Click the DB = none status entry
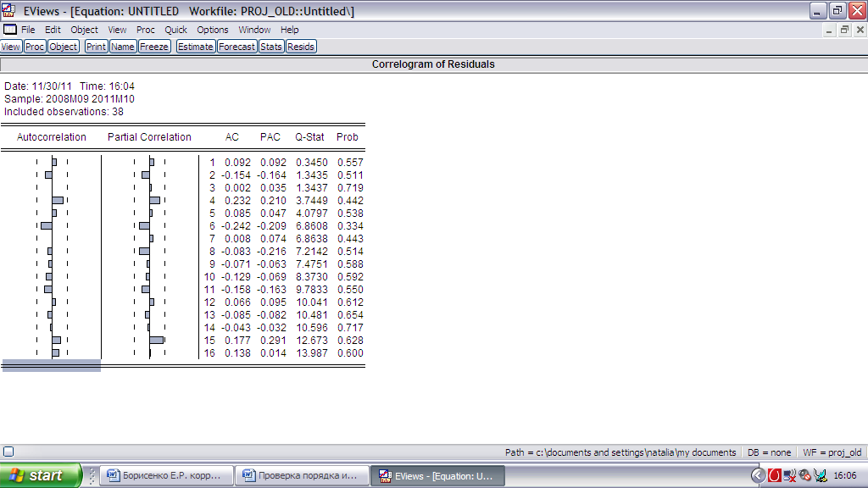868x488 pixels. [x=770, y=452]
